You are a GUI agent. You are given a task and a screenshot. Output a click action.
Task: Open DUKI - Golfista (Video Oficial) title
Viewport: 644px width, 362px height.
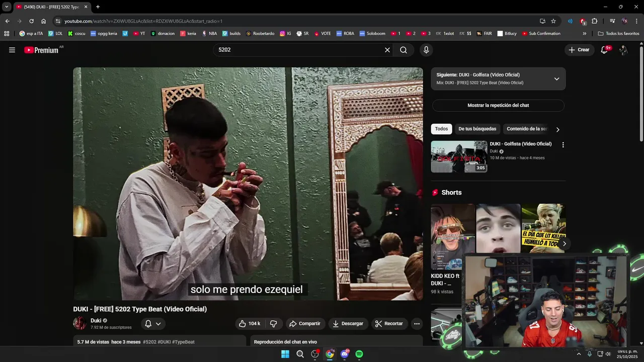521,144
